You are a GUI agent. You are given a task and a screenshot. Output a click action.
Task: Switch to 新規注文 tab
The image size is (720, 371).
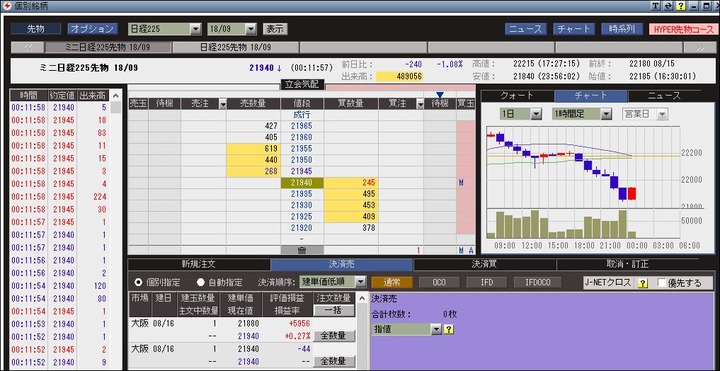coord(198,265)
